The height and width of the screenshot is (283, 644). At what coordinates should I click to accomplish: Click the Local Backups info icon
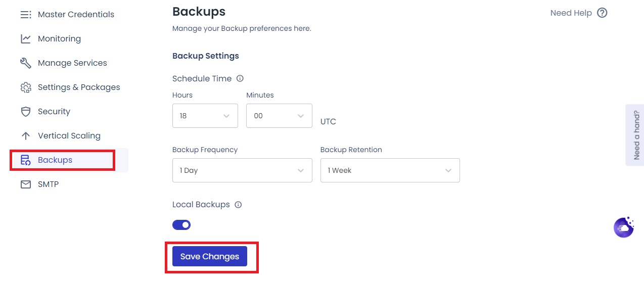pos(238,205)
